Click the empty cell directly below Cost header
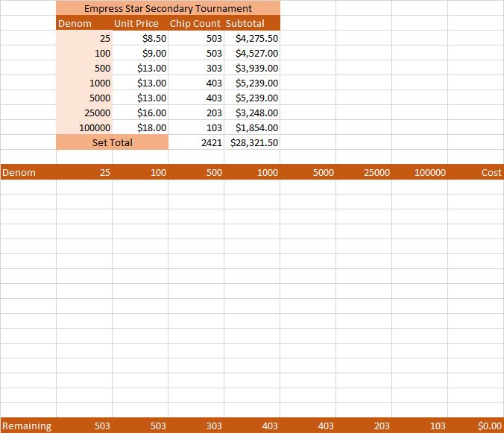The image size is (504, 433). 476,187
